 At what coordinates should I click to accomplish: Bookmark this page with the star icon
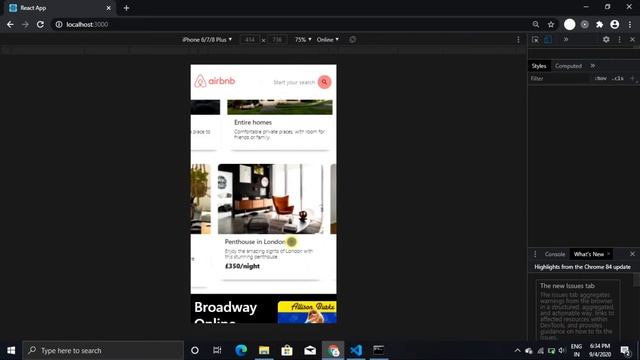551,24
